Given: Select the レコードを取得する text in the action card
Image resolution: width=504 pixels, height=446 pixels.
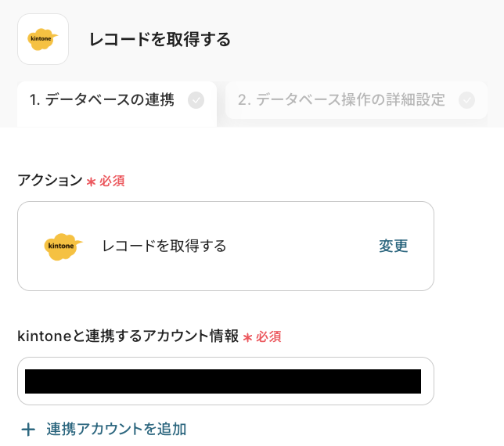Looking at the screenshot, I should point(164,246).
